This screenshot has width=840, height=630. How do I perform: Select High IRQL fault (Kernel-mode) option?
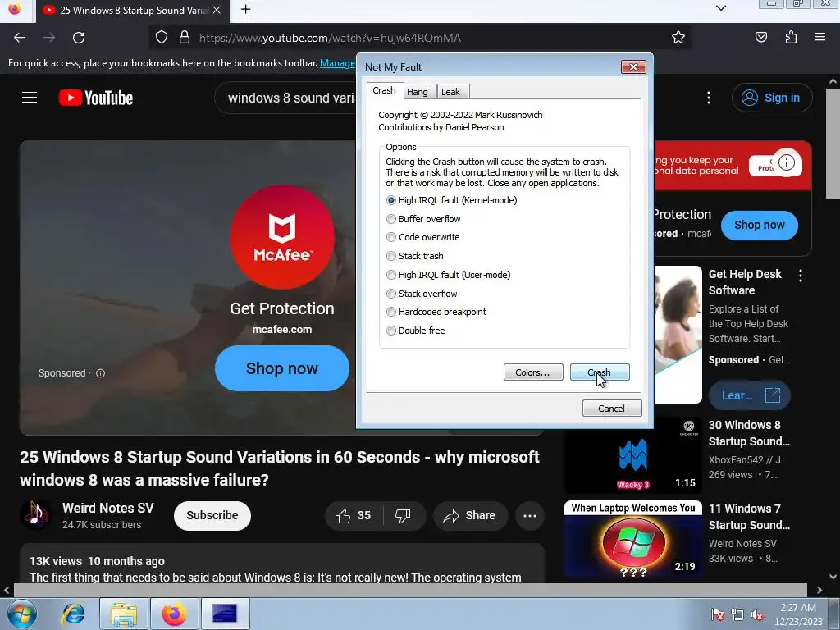(452, 200)
